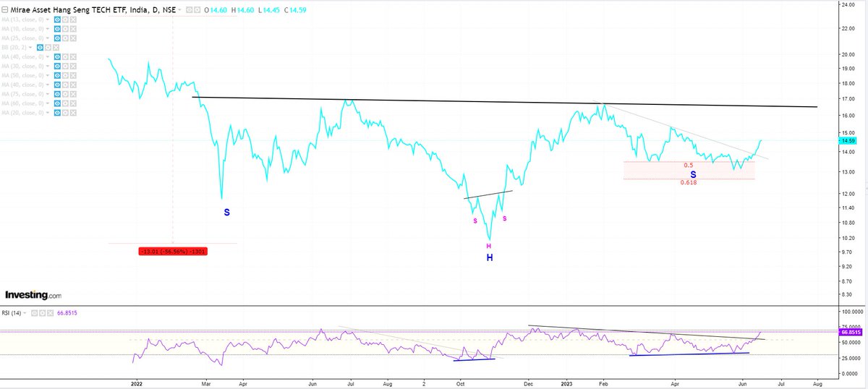This screenshot has width=868, height=389.
Task: Remove the MA (60, close, 0) indicator
Action: pos(73,103)
